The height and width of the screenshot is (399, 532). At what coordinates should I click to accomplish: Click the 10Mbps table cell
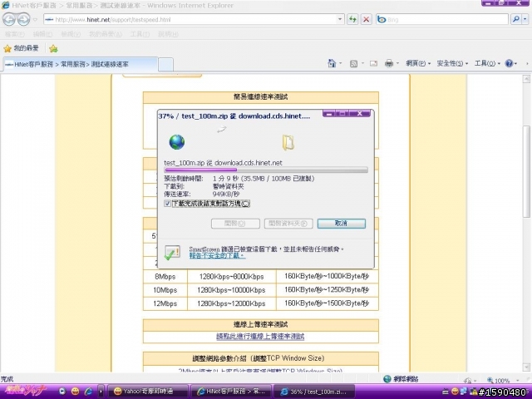point(165,290)
